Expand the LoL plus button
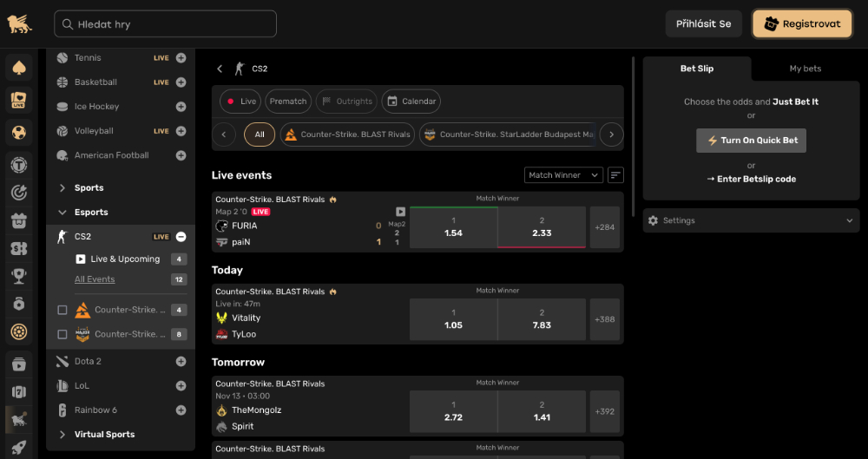The image size is (868, 459). pyautogui.click(x=181, y=385)
